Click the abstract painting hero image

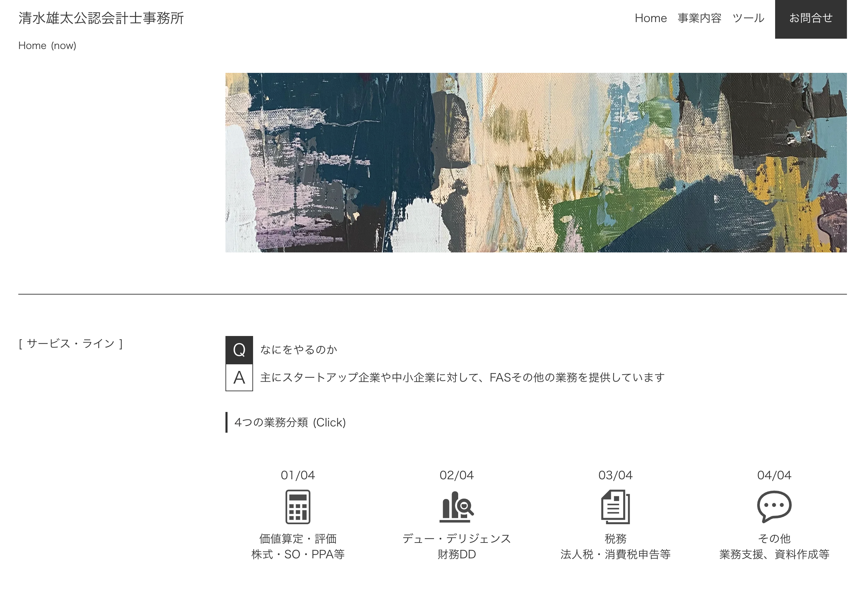[x=536, y=163]
